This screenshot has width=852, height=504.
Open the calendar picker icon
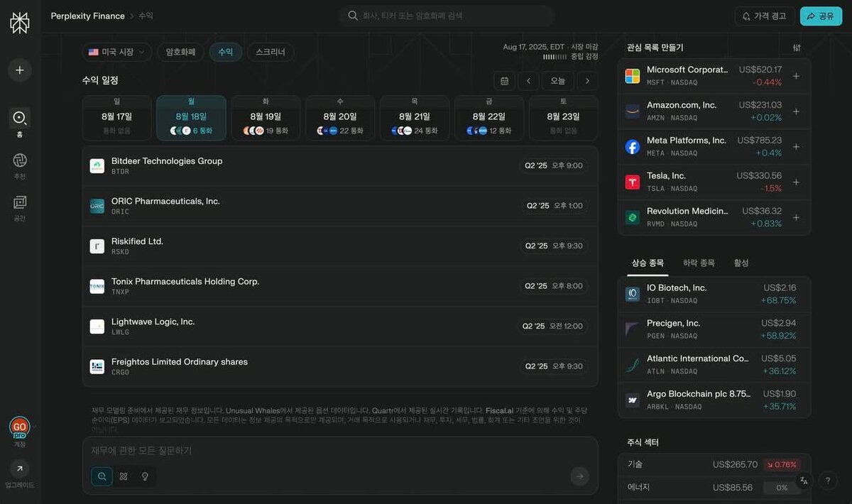(504, 81)
